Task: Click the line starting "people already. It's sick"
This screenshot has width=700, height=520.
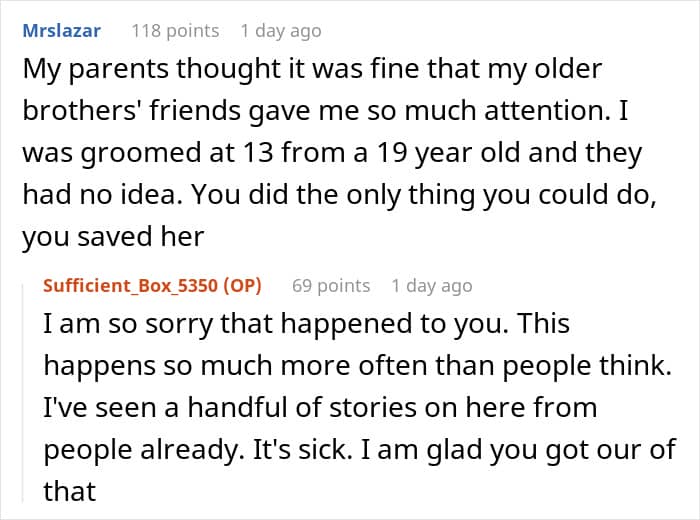Action: pyautogui.click(x=360, y=448)
